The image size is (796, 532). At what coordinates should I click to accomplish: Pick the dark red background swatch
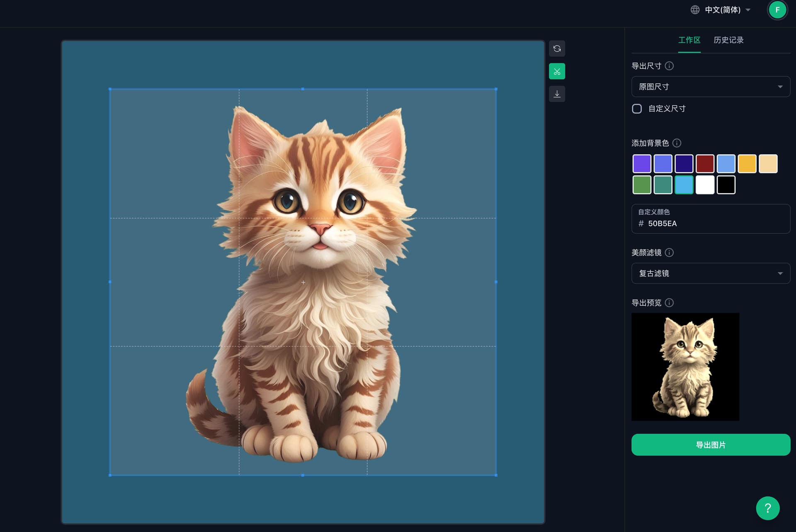click(705, 164)
